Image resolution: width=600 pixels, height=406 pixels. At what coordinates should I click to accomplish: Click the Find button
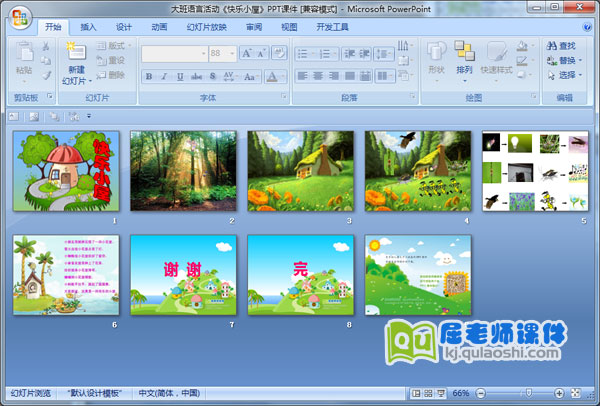(561, 46)
